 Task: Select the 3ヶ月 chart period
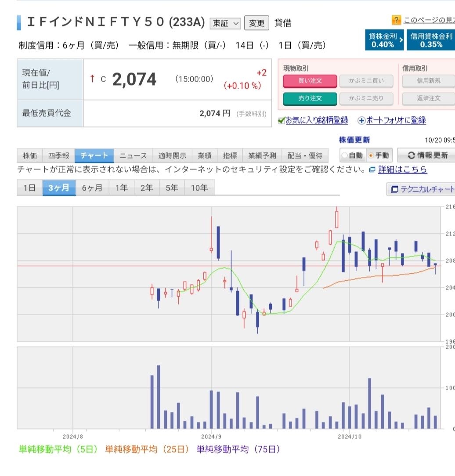59,188
